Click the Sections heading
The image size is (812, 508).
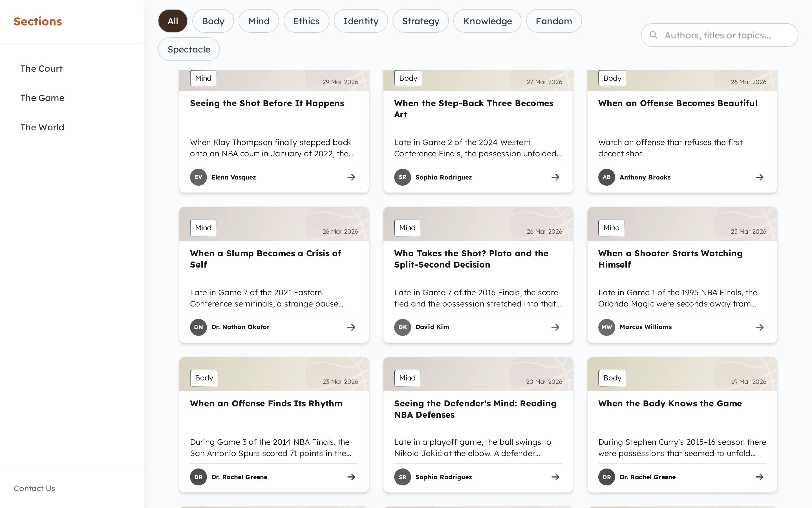[x=37, y=21]
